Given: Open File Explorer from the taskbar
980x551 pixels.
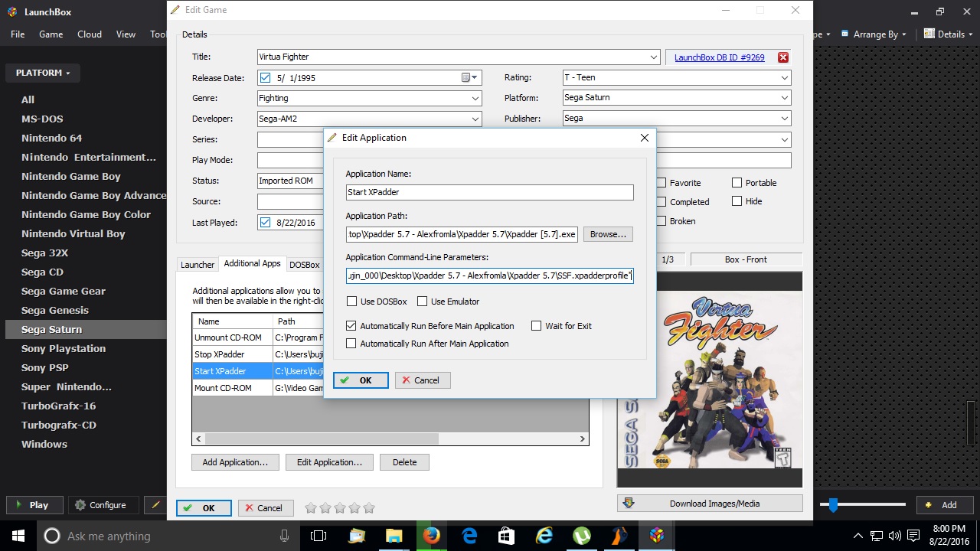Looking at the screenshot, I should (394, 536).
